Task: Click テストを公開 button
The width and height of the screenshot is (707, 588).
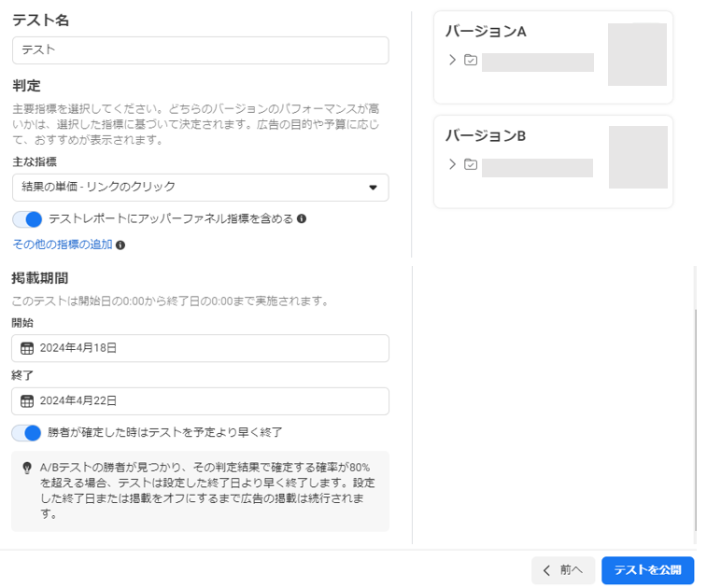Action: tap(647, 570)
